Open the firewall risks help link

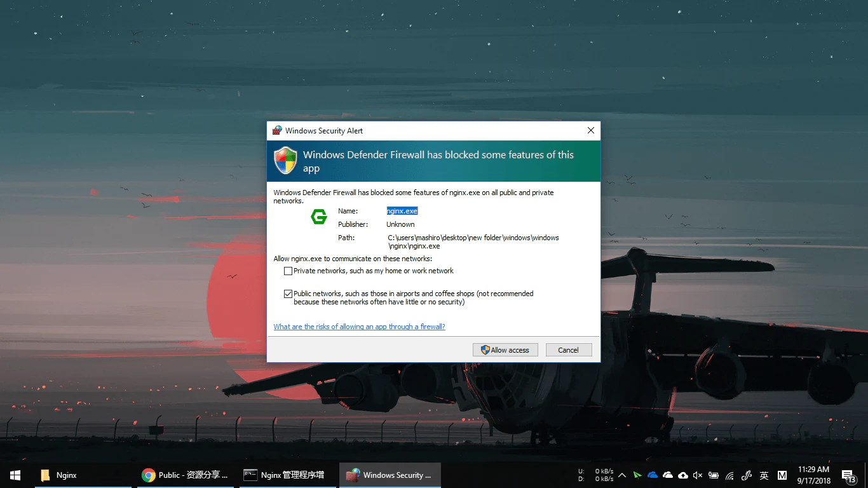point(359,327)
